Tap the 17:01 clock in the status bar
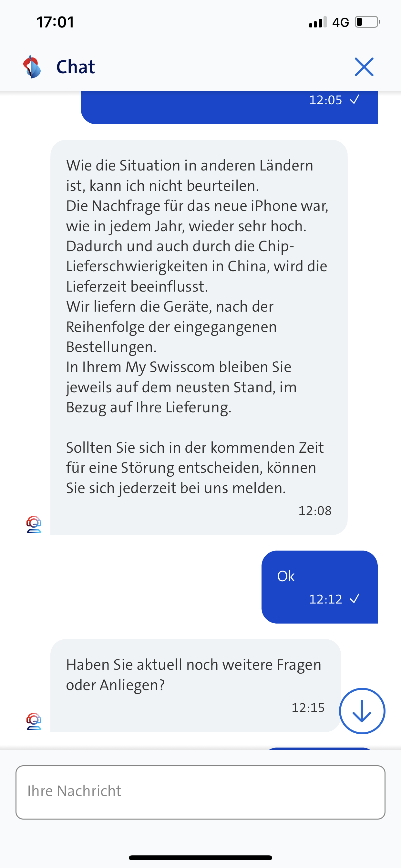This screenshot has height=868, width=401. tap(55, 22)
